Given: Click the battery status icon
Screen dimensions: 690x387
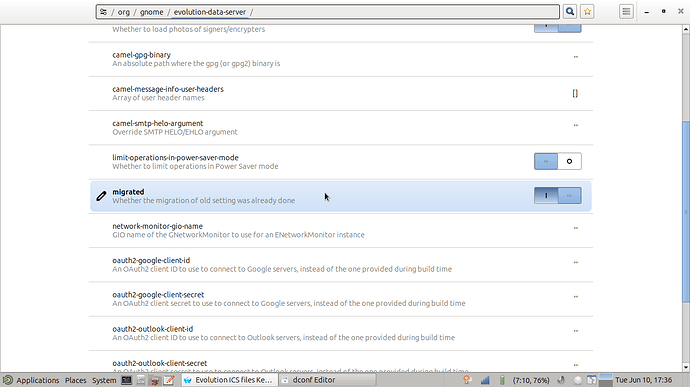Looking at the screenshot, I should (502, 380).
